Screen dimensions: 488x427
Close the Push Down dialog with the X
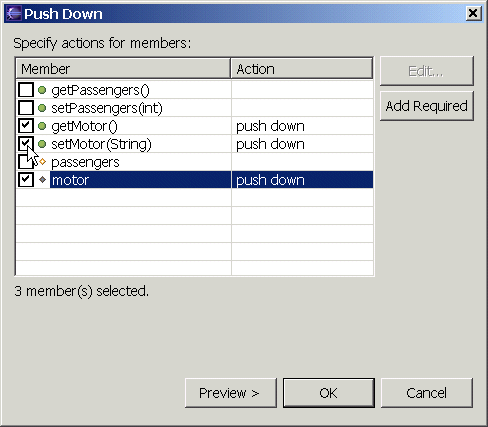pyautogui.click(x=473, y=14)
